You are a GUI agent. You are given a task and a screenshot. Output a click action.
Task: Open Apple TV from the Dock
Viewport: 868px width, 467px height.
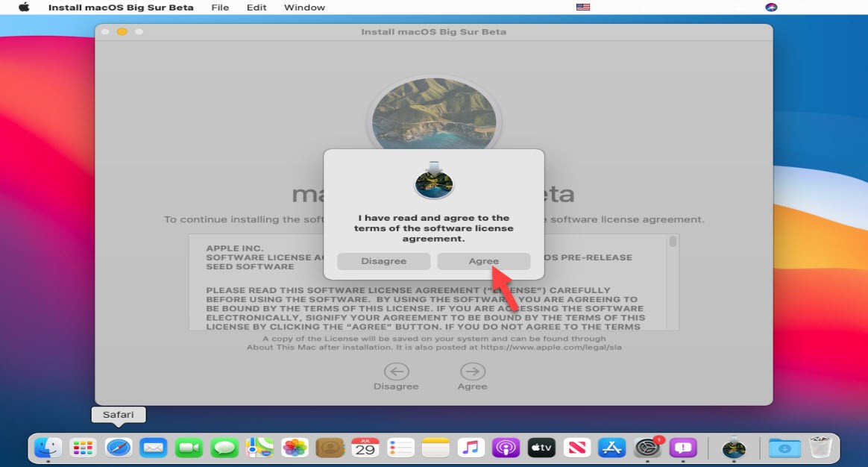pos(541,448)
